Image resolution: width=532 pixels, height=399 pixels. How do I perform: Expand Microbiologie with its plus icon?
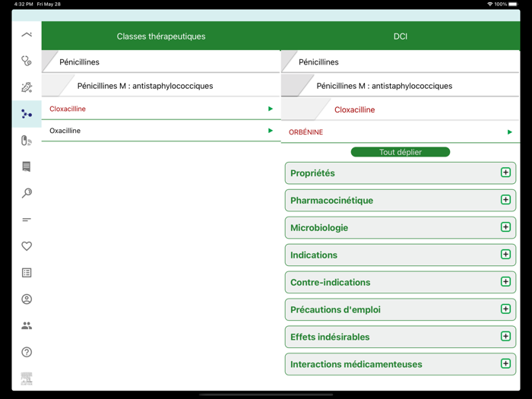coord(505,227)
